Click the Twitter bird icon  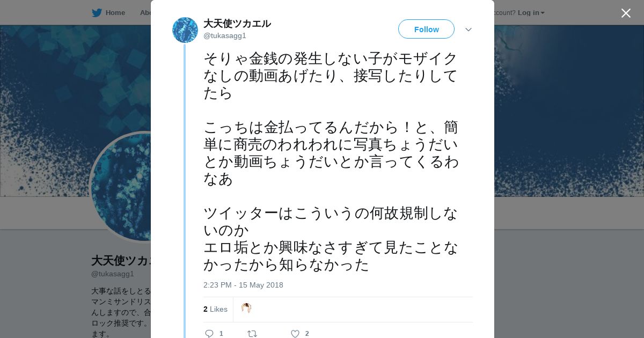pos(97,13)
